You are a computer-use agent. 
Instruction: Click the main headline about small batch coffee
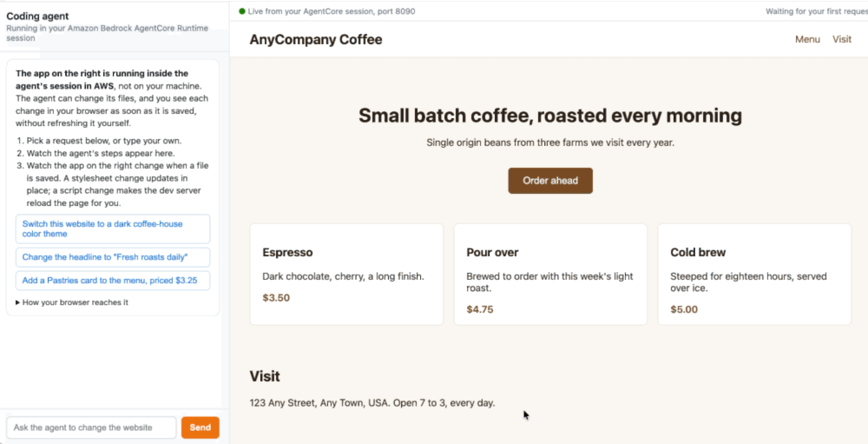(x=550, y=116)
